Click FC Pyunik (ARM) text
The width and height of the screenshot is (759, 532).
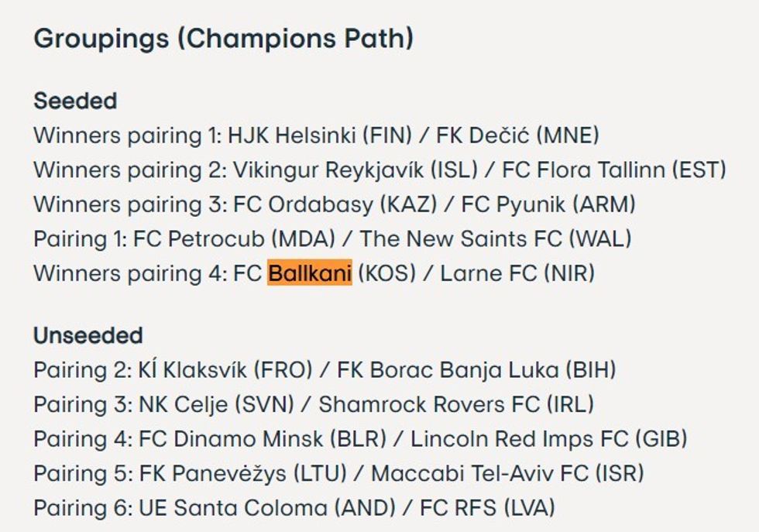click(x=548, y=204)
